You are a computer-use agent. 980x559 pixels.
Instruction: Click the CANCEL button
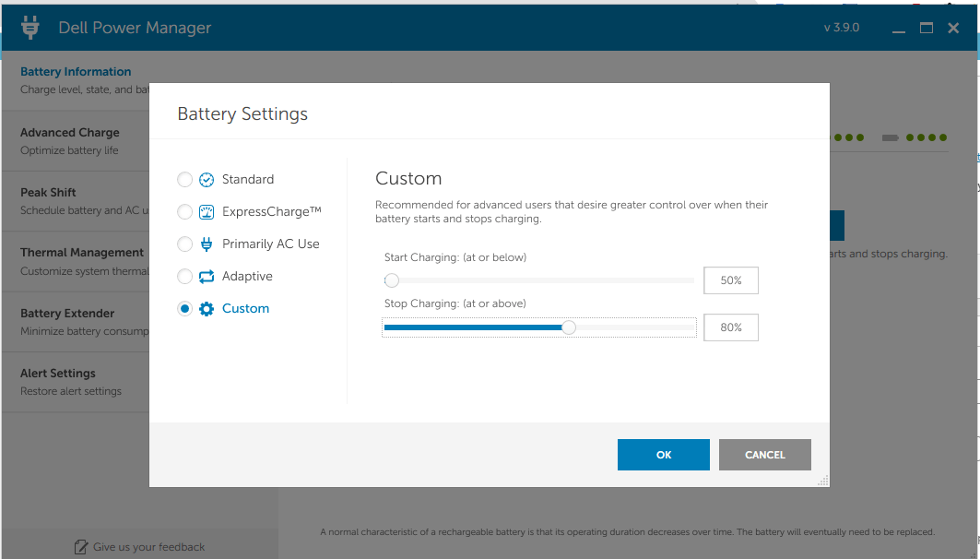coord(764,455)
